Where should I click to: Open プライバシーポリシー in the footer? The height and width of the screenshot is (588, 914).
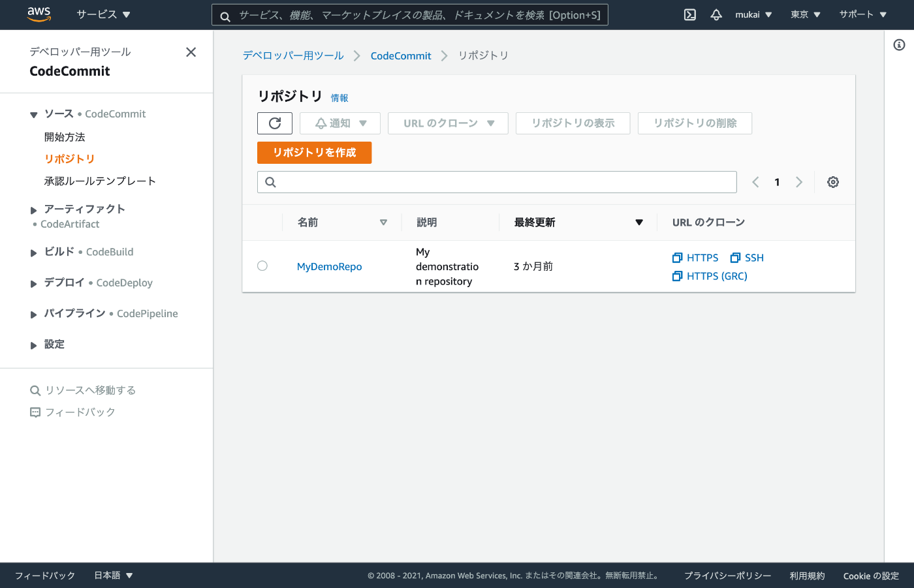point(727,576)
